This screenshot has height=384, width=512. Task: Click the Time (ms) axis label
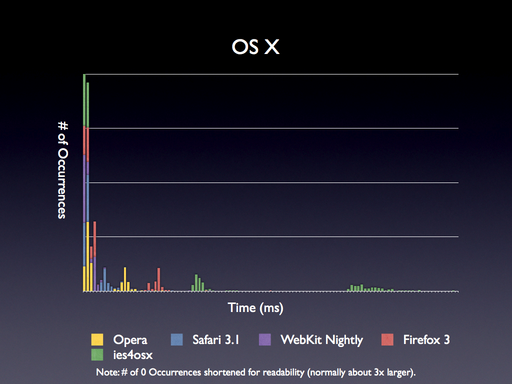tap(256, 308)
